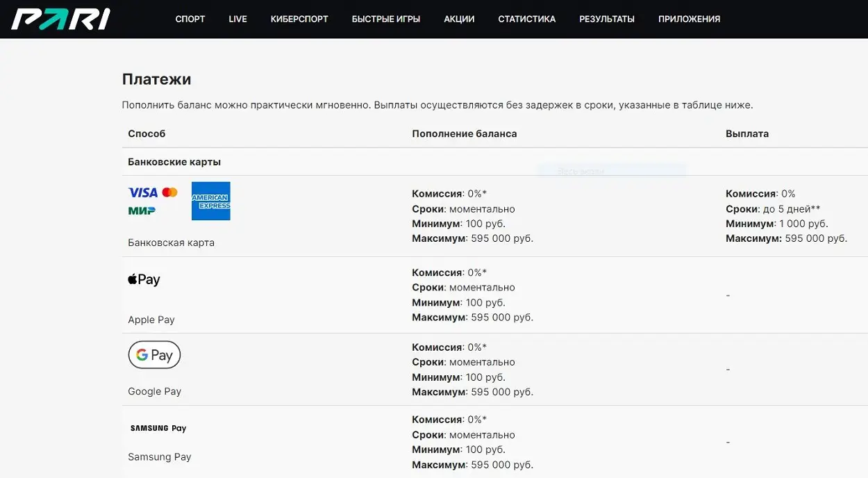Open РЕЗУЛЬТАТЫ in the top menu

pos(607,19)
